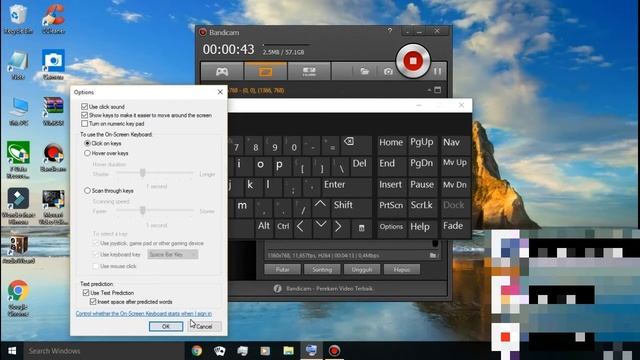The width and height of the screenshot is (640, 360).
Task: Adjust the Hover duration slider handle
Action: 142,173
